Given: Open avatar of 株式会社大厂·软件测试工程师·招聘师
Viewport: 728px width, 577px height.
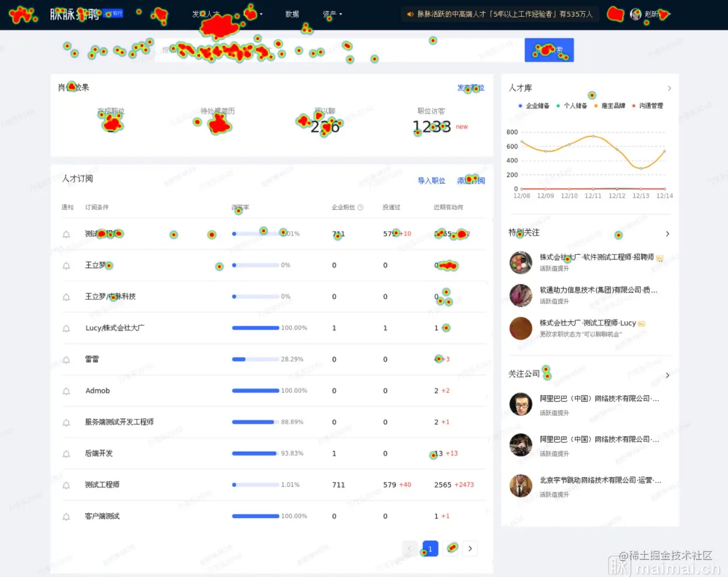Looking at the screenshot, I should click(x=521, y=262).
